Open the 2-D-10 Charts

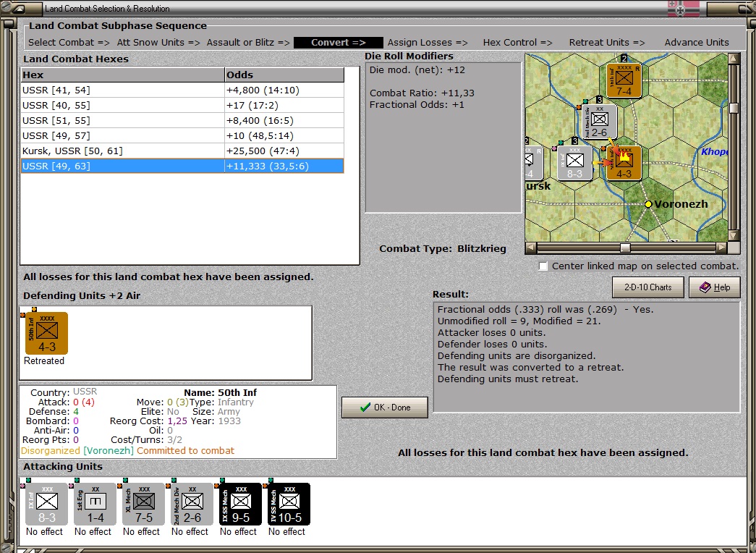coord(648,287)
